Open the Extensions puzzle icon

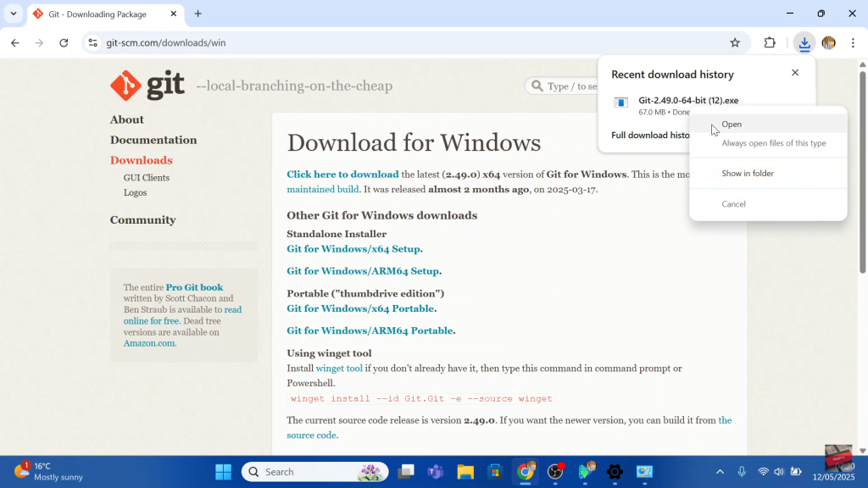770,42
